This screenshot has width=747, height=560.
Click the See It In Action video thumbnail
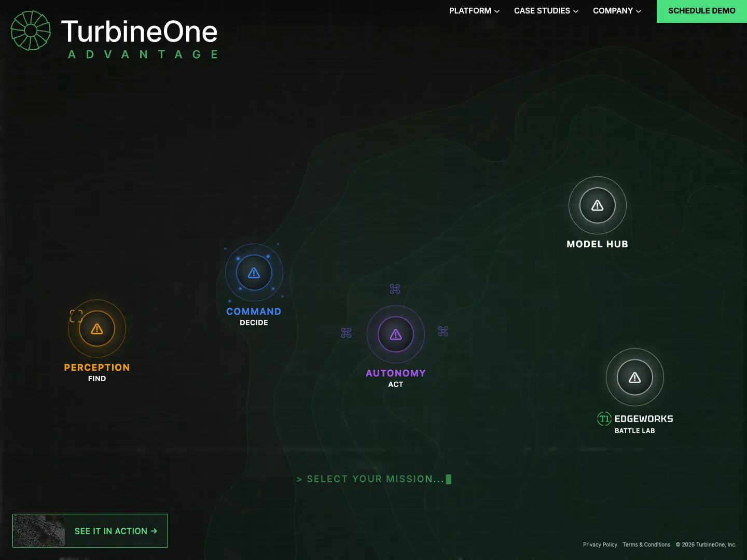click(x=39, y=530)
